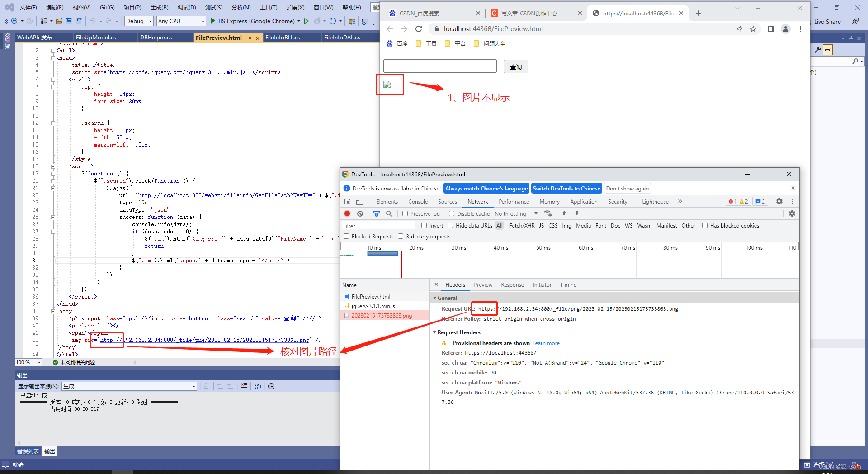Click Switch DevTools to Chinese button

(x=566, y=189)
